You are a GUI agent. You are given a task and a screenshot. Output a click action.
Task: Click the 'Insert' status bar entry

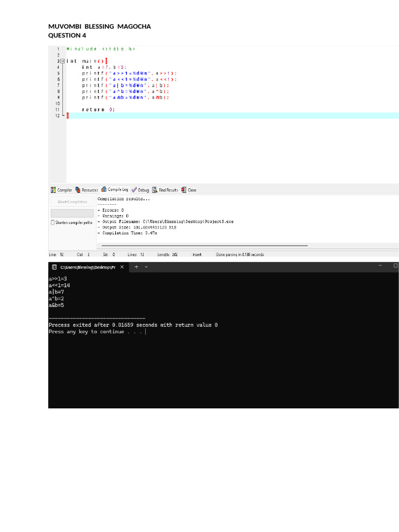[x=197, y=255]
